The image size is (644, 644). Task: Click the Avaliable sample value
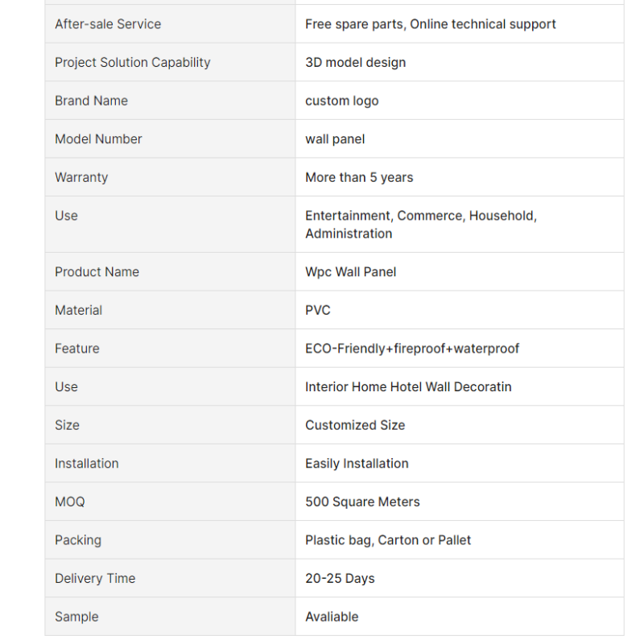tap(332, 617)
